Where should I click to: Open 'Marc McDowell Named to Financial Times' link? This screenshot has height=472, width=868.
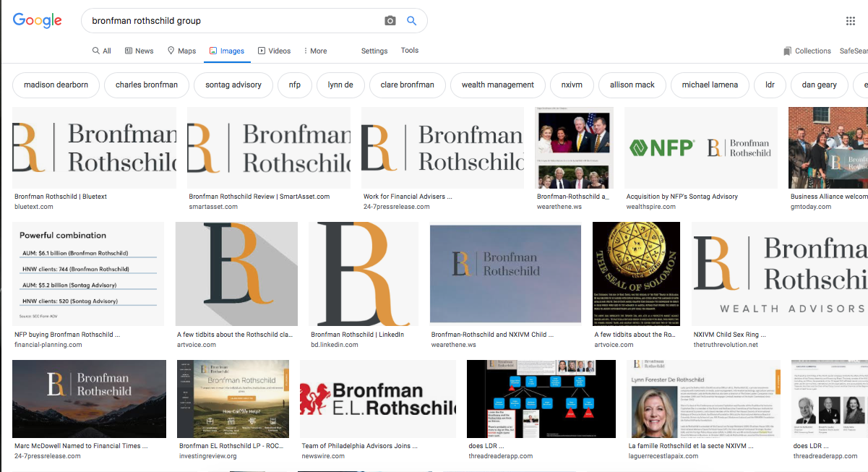(x=81, y=446)
